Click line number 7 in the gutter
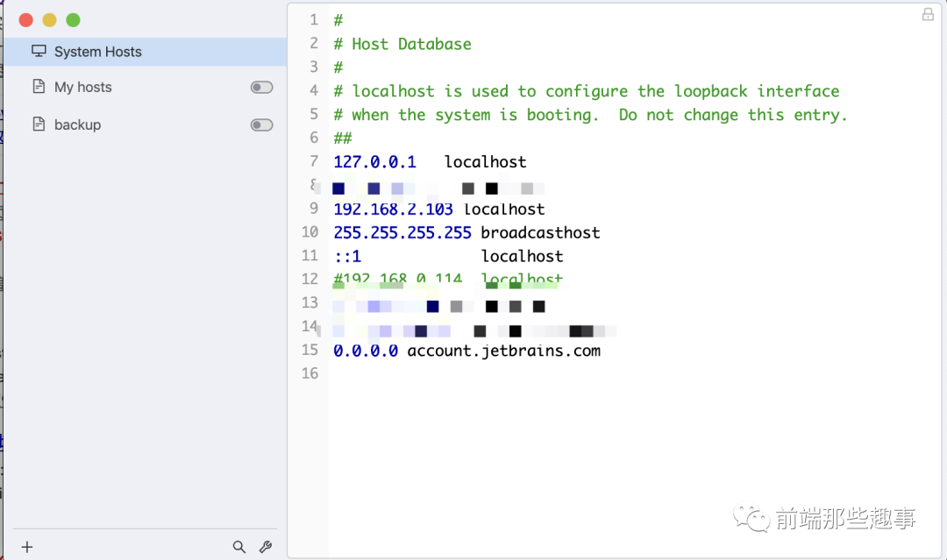 pos(314,161)
